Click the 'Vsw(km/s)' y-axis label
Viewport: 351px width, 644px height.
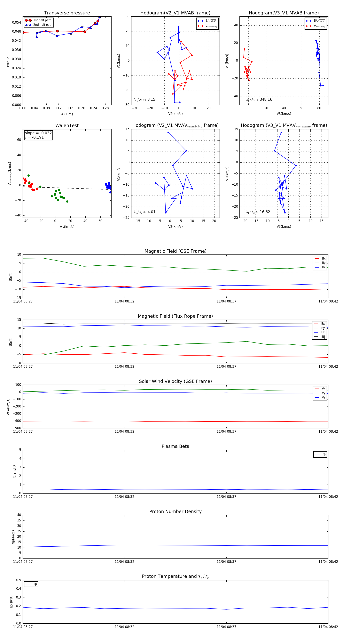(8, 407)
